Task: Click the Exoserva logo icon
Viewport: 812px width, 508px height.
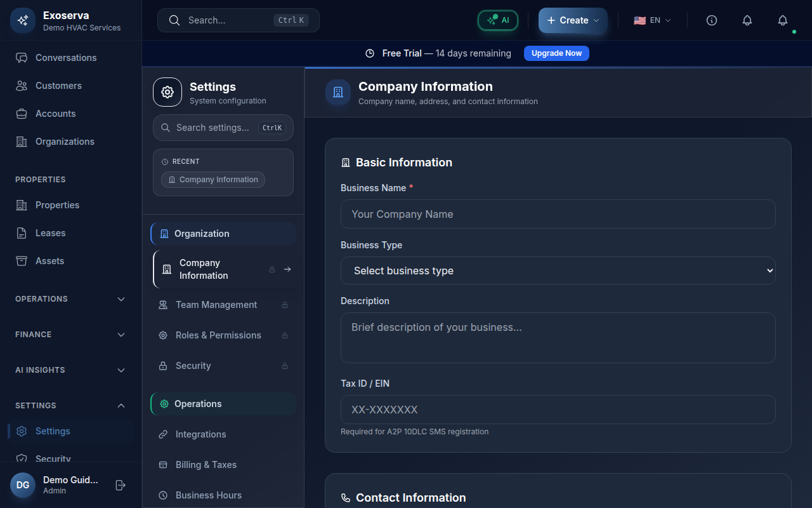Action: [x=23, y=20]
